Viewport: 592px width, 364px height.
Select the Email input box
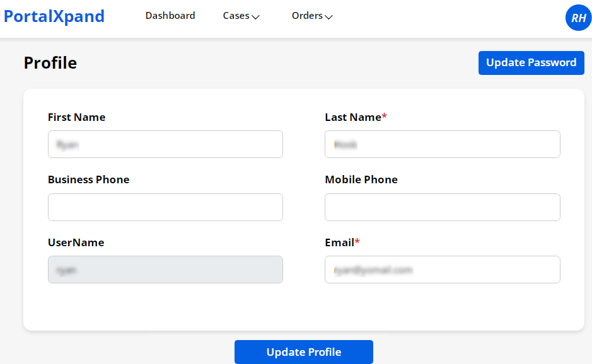442,270
